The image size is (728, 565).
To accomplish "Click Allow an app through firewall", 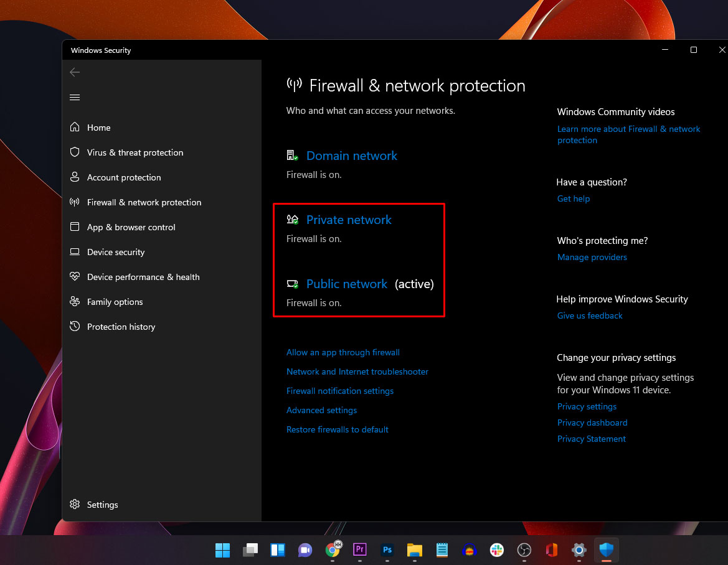I will coord(343,352).
